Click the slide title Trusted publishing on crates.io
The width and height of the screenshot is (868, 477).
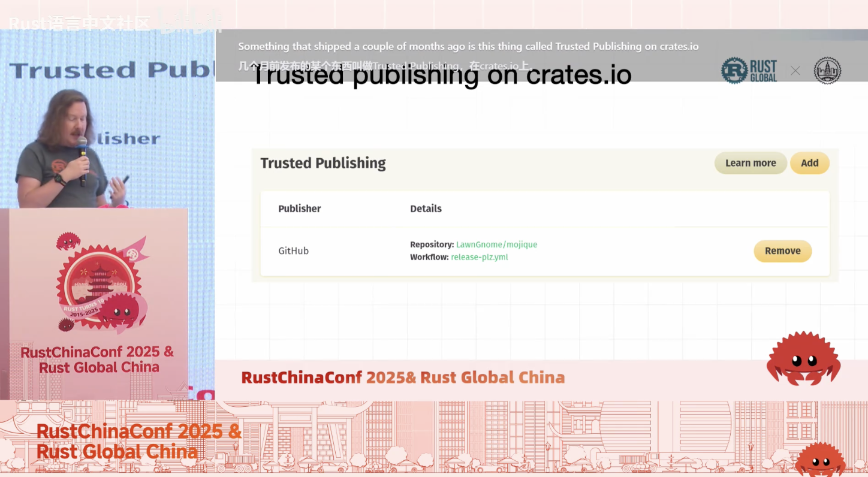coord(442,76)
